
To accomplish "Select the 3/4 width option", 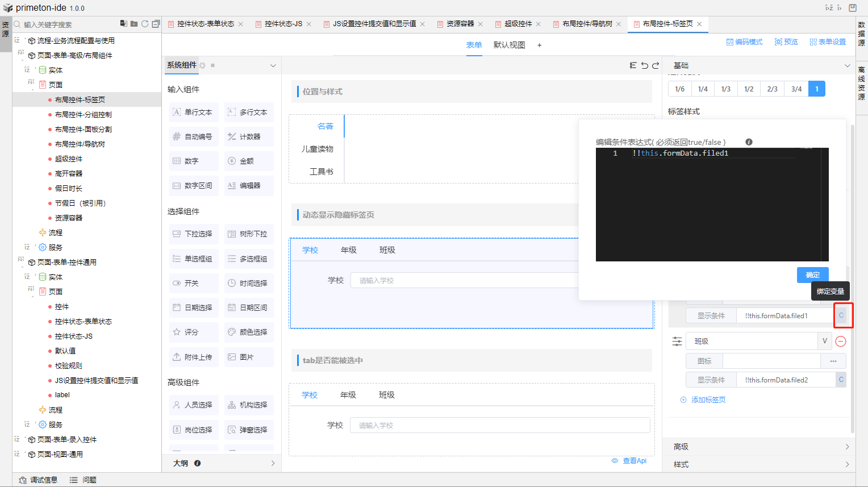I will [x=796, y=89].
